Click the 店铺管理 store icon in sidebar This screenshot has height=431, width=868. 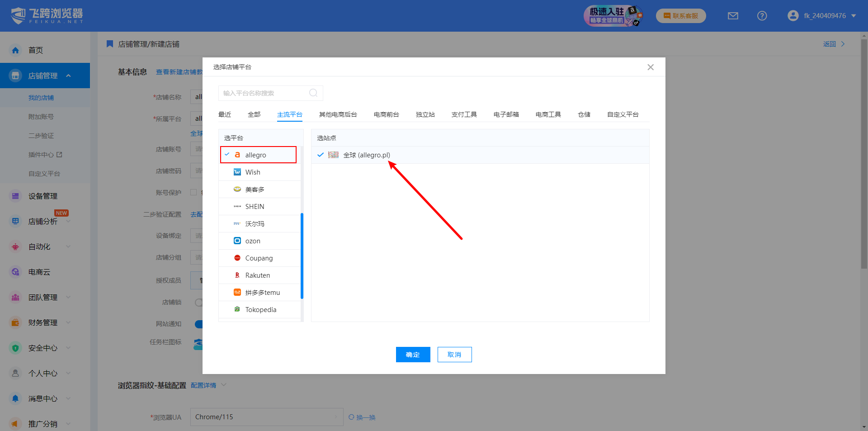(x=15, y=76)
